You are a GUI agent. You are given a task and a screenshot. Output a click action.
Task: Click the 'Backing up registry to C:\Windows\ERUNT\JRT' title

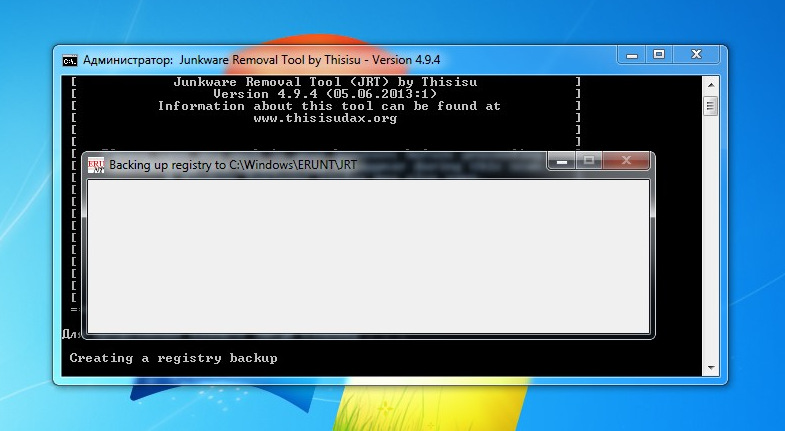[x=233, y=165]
